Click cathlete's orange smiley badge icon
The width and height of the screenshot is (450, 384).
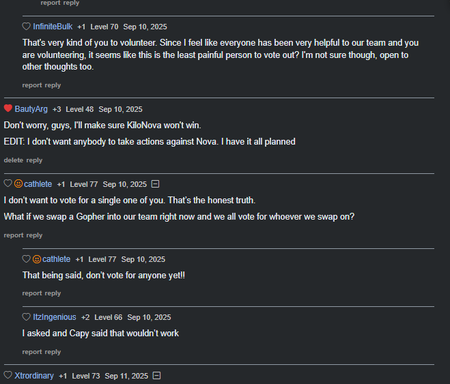point(18,184)
